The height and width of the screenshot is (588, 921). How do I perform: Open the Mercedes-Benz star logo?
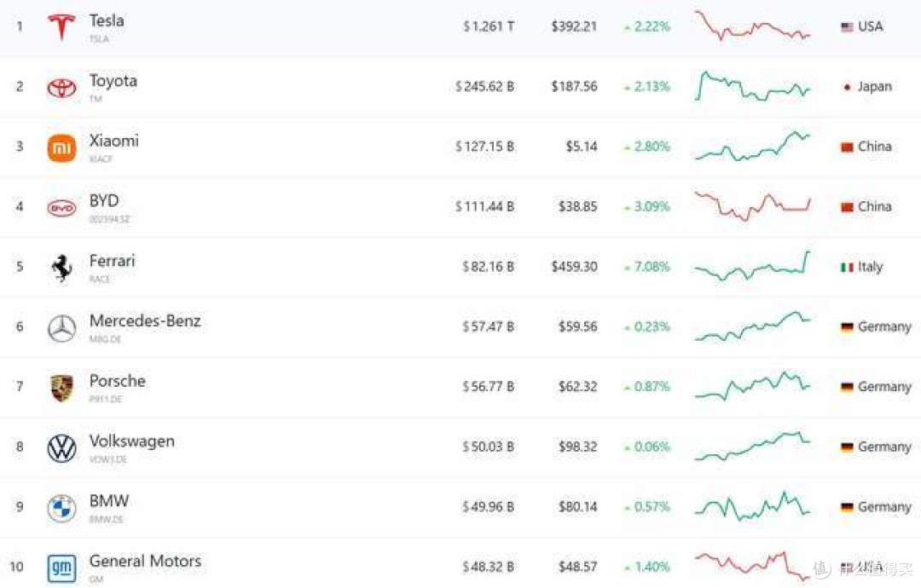coord(61,329)
